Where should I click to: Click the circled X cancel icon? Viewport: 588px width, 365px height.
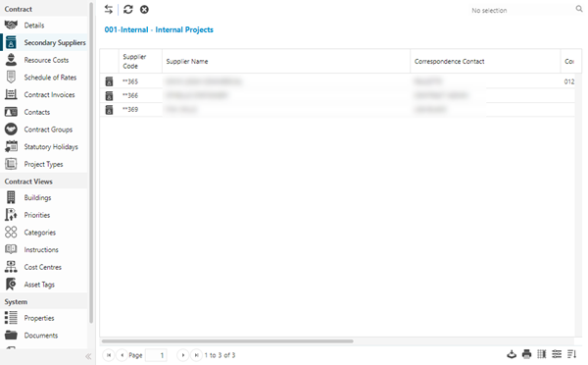pyautogui.click(x=144, y=10)
